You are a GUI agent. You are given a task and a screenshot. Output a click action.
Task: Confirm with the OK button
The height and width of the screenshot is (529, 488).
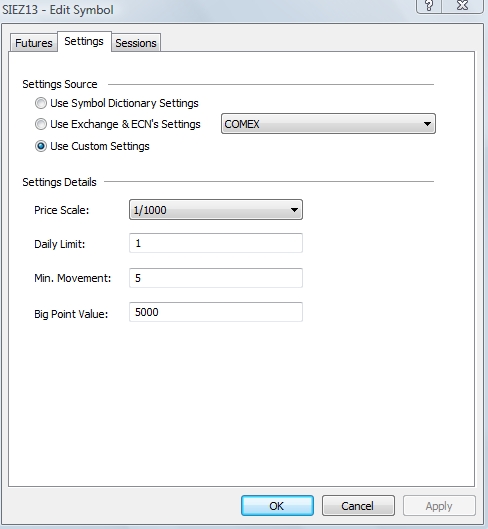coord(277,506)
